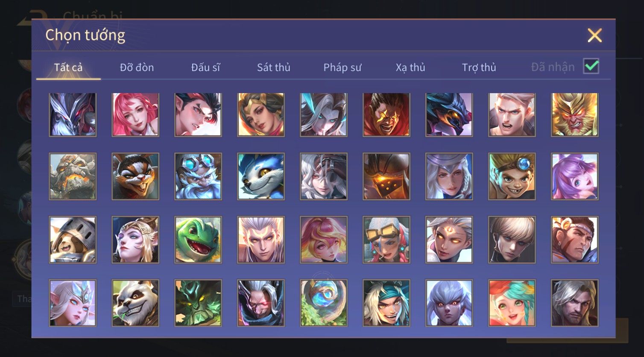
Task: Show the Pháp sư heroes tab
Action: [x=342, y=67]
